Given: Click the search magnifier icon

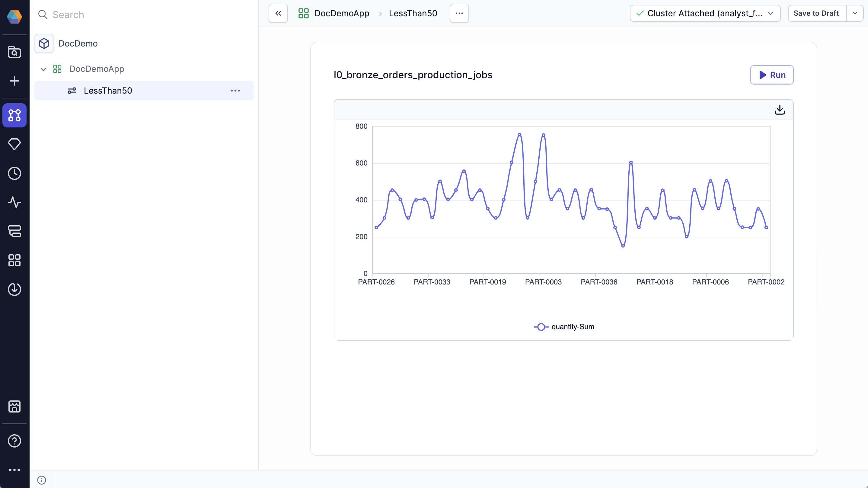Looking at the screenshot, I should [43, 14].
